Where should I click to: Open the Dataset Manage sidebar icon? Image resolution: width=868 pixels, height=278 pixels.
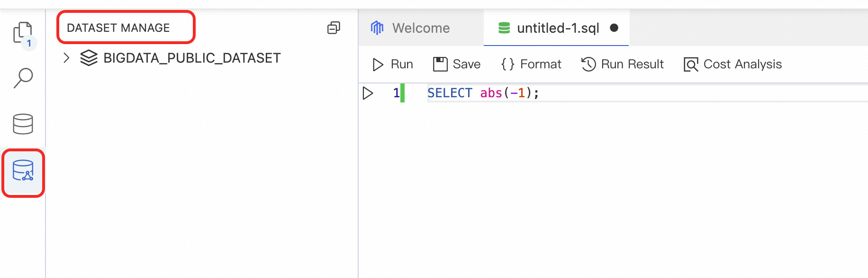pos(23,171)
